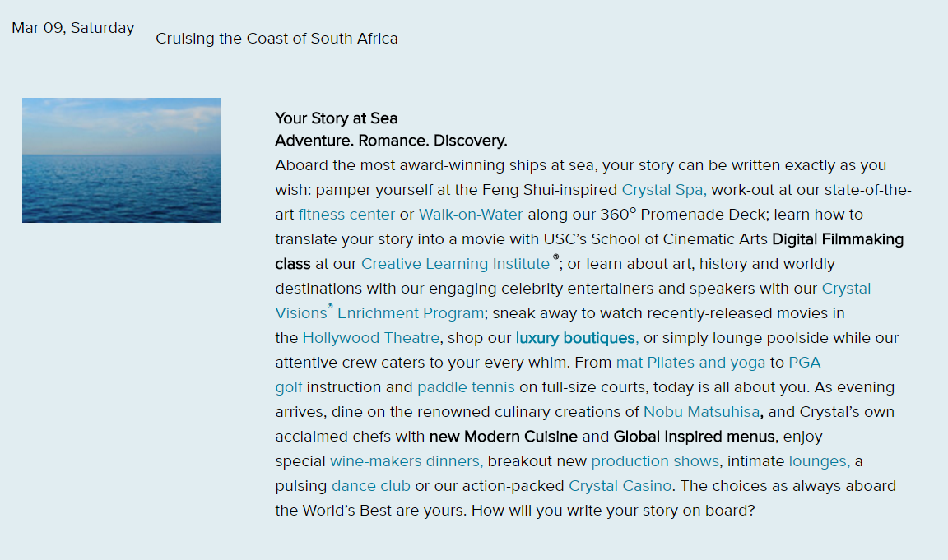Click the fitness center link

pos(346,215)
